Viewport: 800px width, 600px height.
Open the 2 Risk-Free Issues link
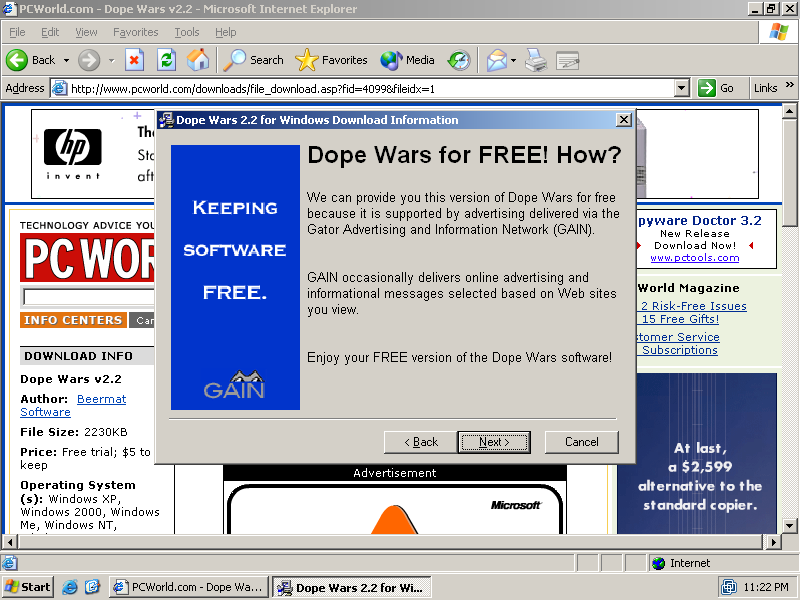tap(694, 306)
